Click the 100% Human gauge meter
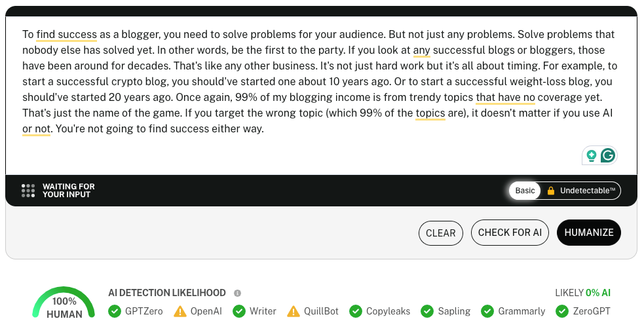 [64, 303]
